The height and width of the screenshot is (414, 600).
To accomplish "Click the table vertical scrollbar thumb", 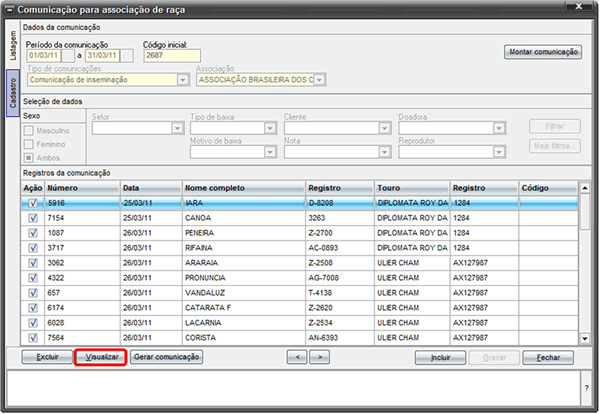I will (585, 212).
